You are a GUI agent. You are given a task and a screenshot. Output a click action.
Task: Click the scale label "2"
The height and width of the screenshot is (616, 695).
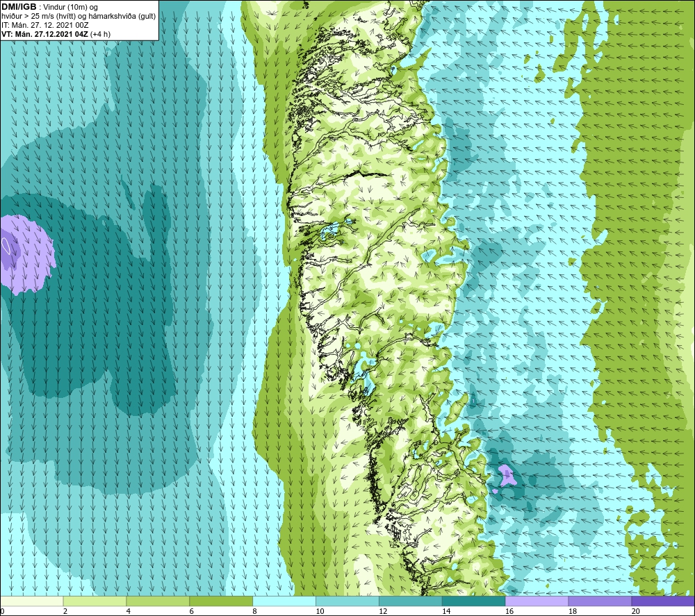[65, 612]
